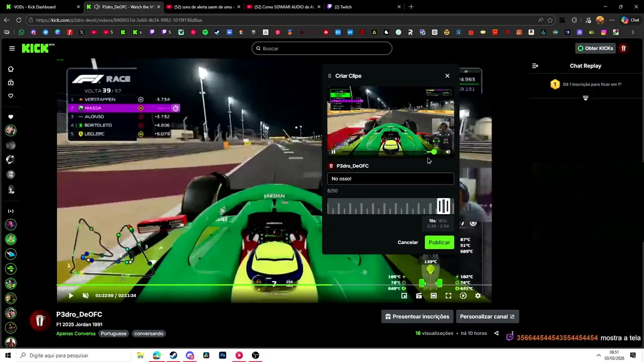Open the recommended channels toggle in sidebar
This screenshot has width=644, height=362.
(x=11, y=211)
